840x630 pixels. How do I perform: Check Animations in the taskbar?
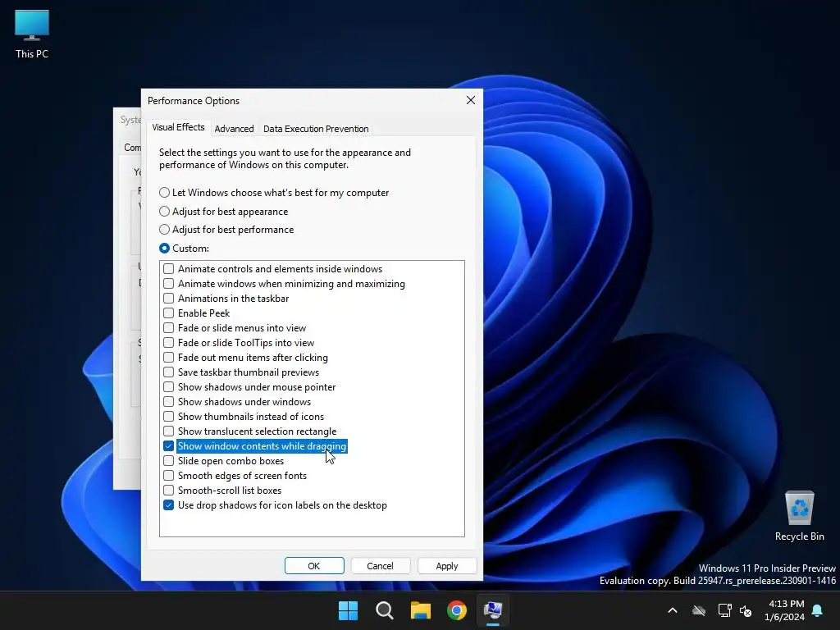(168, 298)
